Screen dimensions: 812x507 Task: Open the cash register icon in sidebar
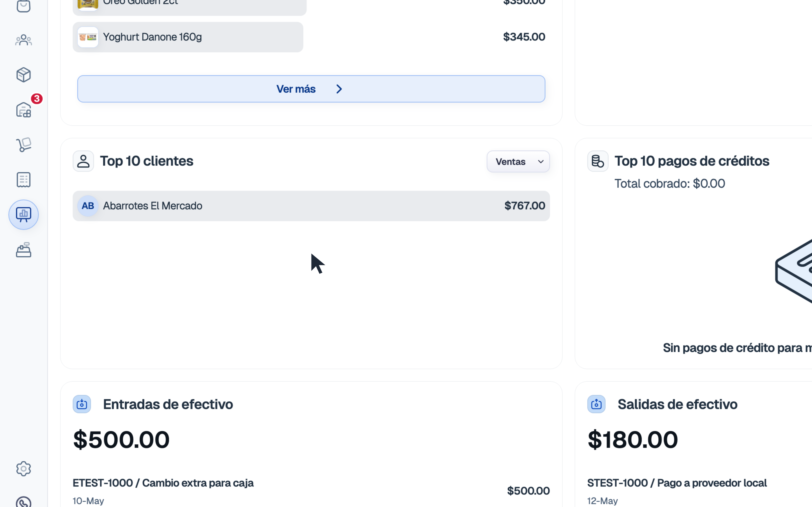[x=23, y=250]
